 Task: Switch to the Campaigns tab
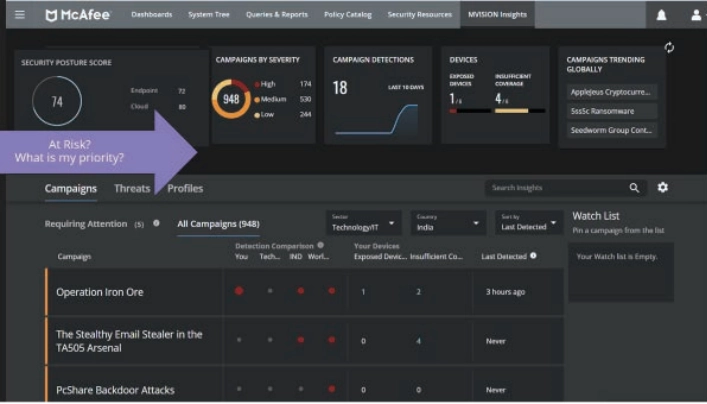pyautogui.click(x=71, y=188)
